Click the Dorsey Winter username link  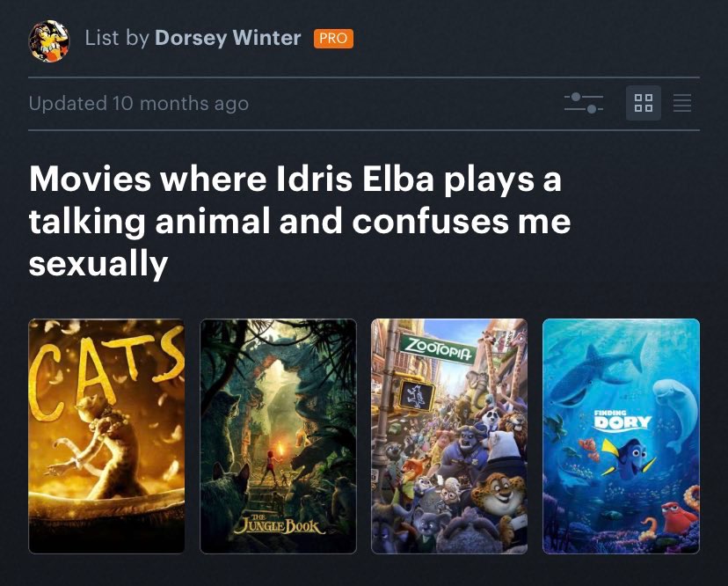[228, 38]
